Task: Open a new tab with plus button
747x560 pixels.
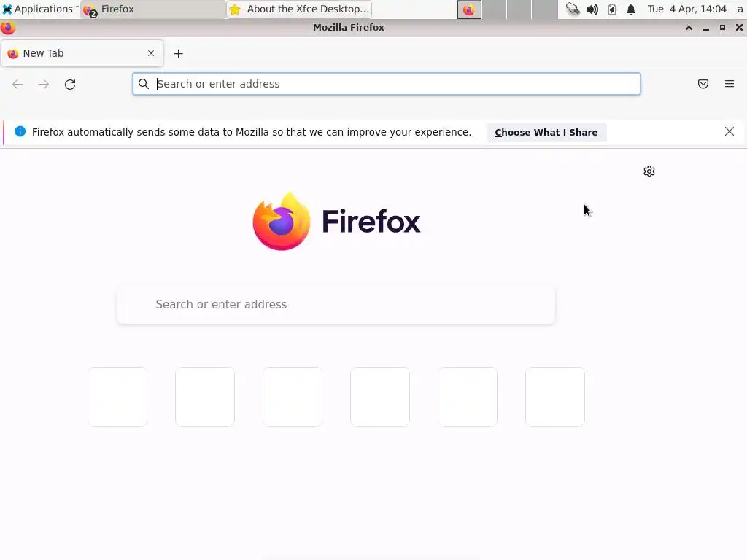Action: 178,54
